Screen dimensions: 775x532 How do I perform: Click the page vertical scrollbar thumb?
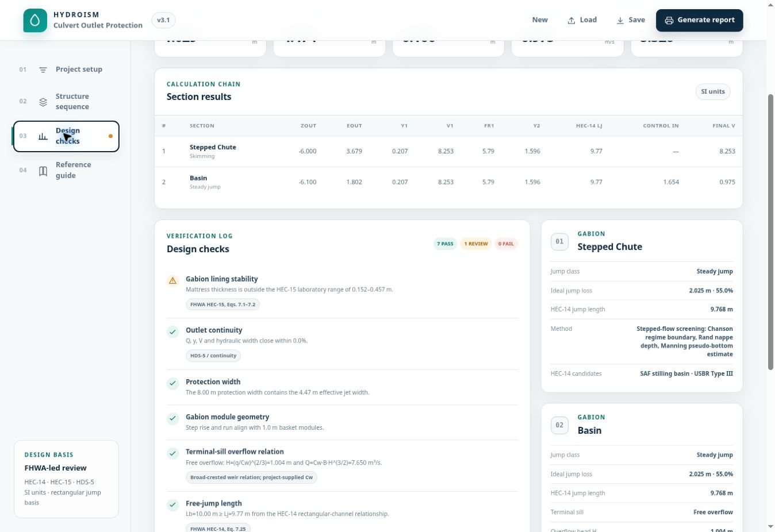tap(770, 232)
